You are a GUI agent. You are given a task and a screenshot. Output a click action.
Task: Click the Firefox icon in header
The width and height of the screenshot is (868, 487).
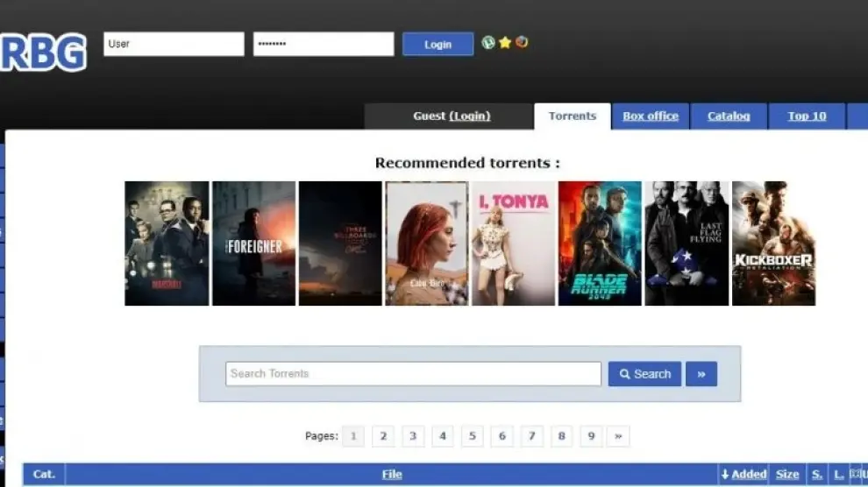pos(522,42)
